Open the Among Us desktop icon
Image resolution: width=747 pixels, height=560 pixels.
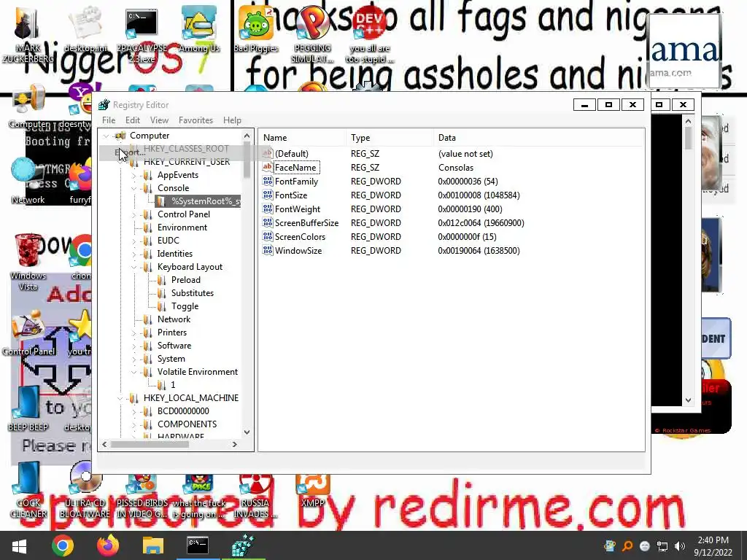click(199, 28)
